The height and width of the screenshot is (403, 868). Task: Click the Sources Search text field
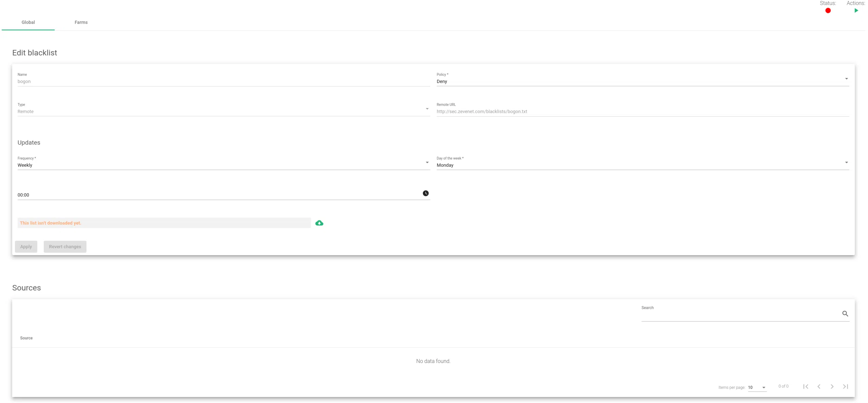[x=739, y=314]
